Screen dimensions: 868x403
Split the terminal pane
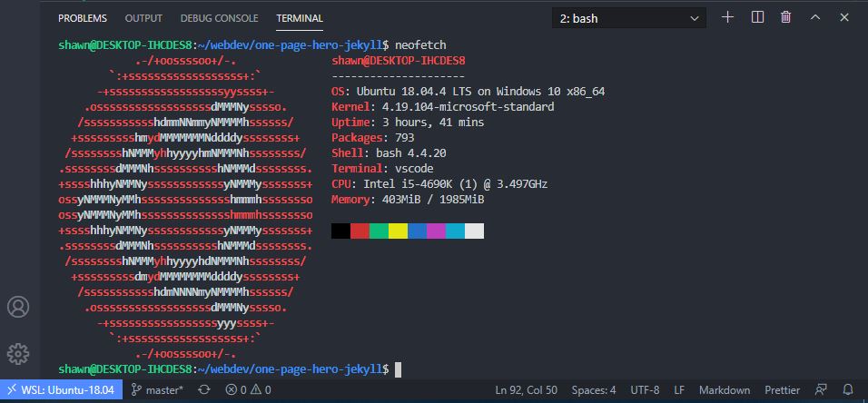pos(757,17)
